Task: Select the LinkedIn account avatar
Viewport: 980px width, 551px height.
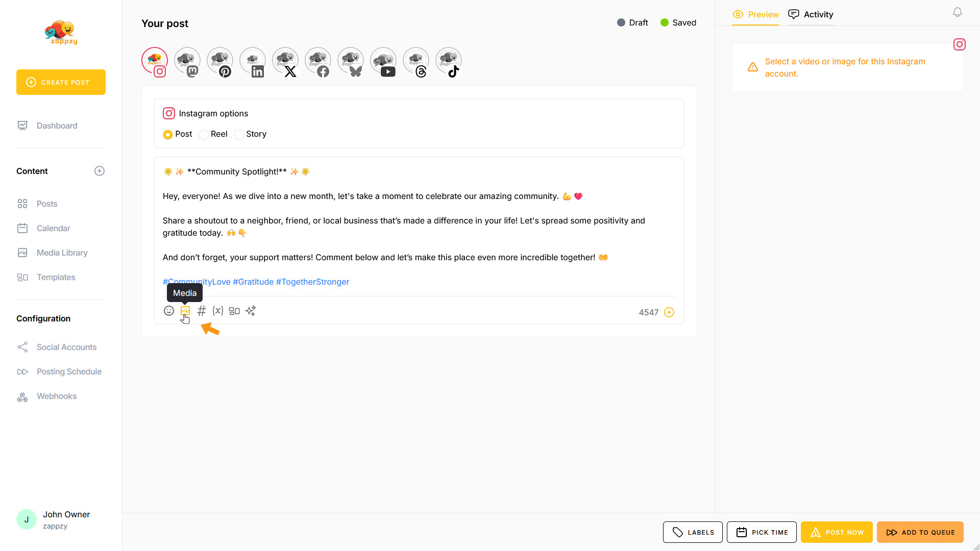Action: click(x=253, y=61)
